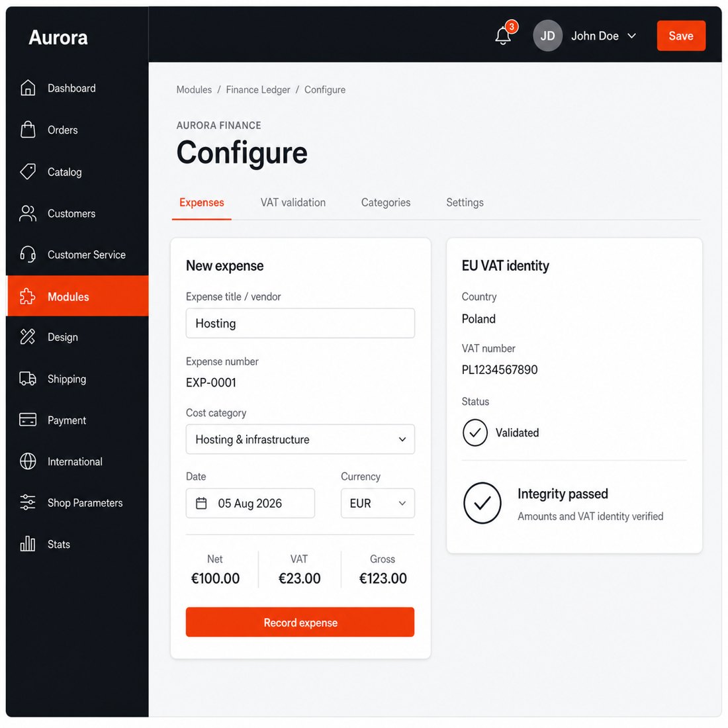Viewport: 728px width, 728px height.
Task: Click the calendar icon in Date field
Action: tap(201, 503)
